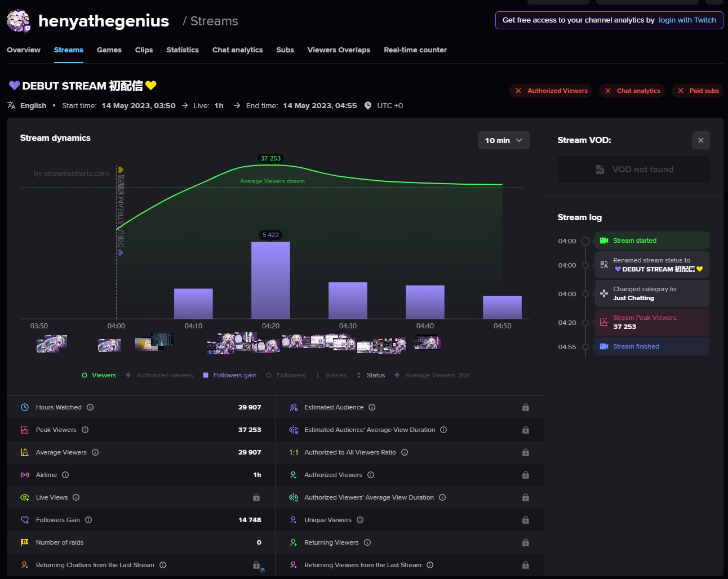Image resolution: width=728 pixels, height=579 pixels.
Task: Click the lock icon in Authorized Viewers row
Action: (x=526, y=475)
